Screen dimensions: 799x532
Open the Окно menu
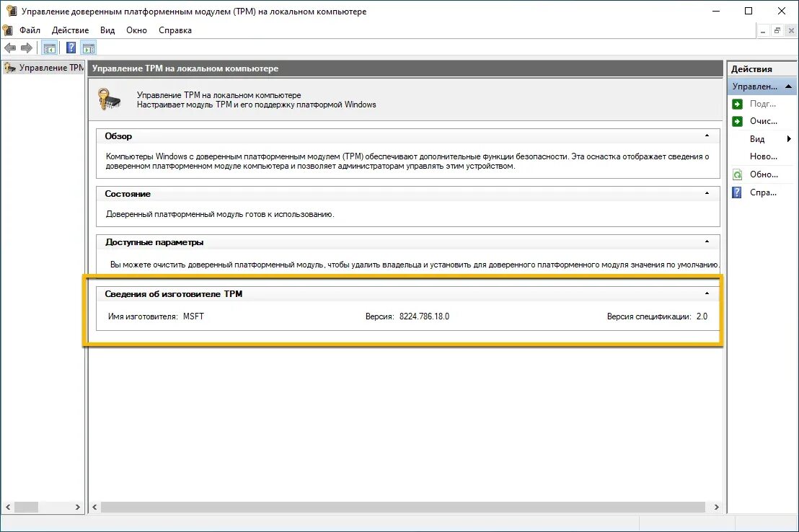tap(136, 30)
